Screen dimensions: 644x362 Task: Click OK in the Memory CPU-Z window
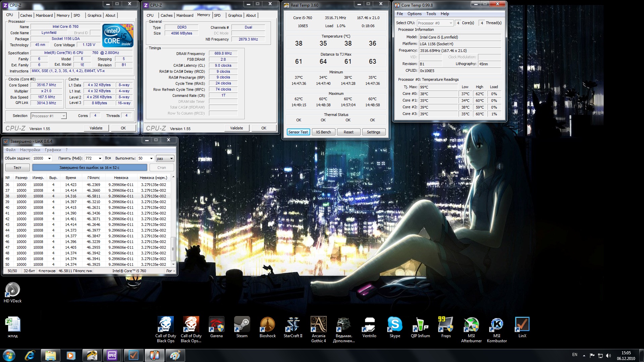pos(264,128)
